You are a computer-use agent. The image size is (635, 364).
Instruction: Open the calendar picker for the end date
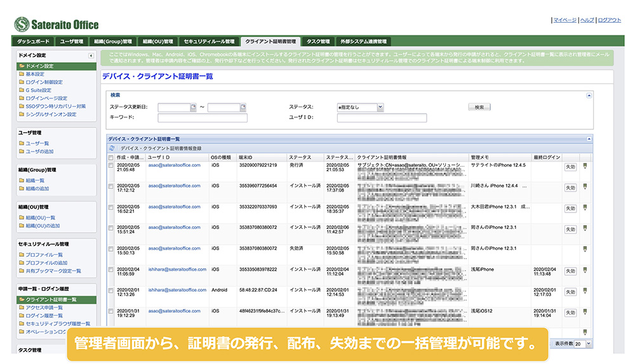pyautogui.click(x=243, y=107)
